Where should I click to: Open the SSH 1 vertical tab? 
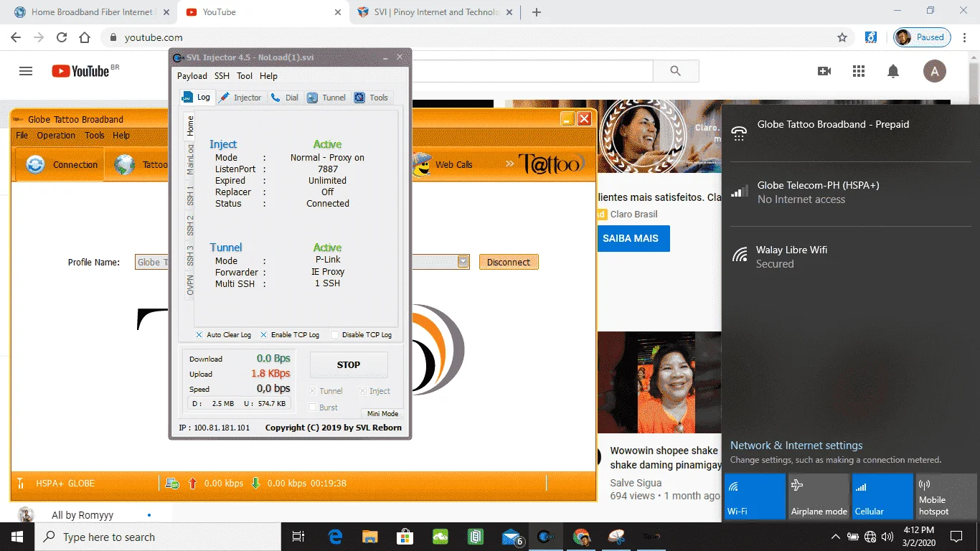[x=190, y=194]
